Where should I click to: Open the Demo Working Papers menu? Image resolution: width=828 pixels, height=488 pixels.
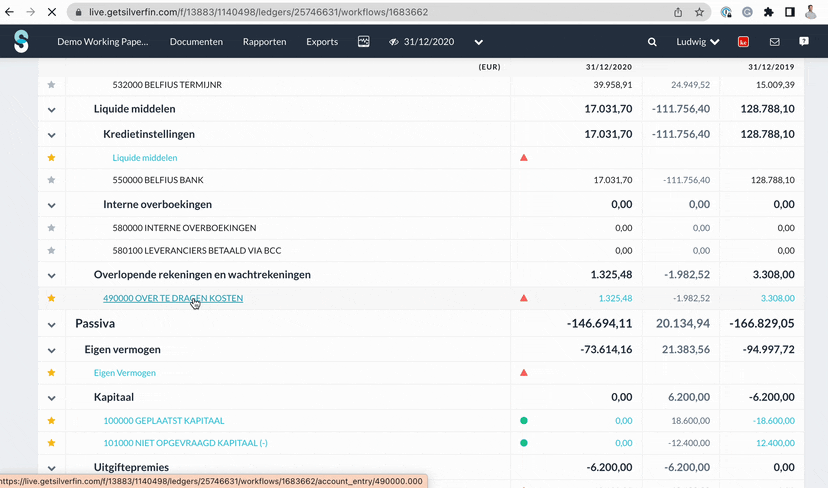pos(102,42)
